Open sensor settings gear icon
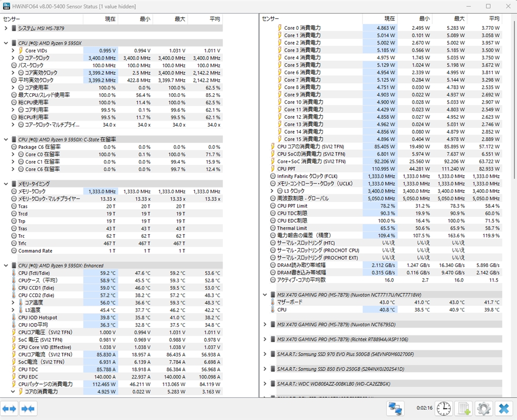Viewport: 517px width, 420px height. click(x=484, y=408)
